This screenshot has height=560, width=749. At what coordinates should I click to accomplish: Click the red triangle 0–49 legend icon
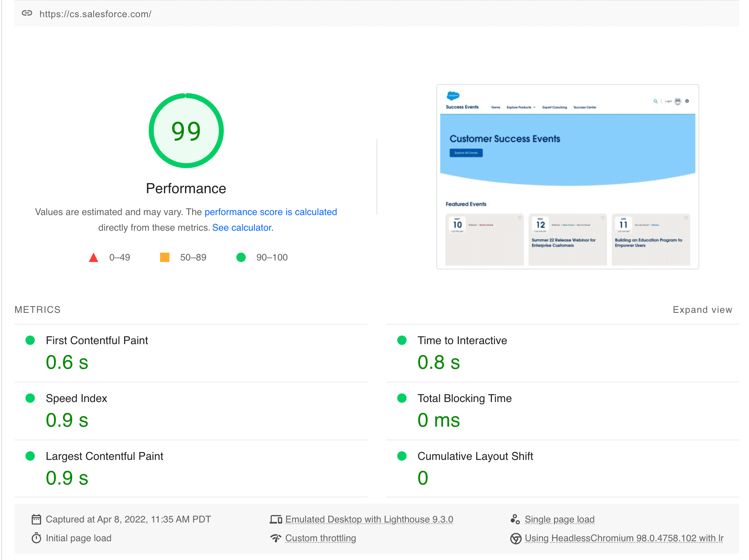(x=94, y=258)
